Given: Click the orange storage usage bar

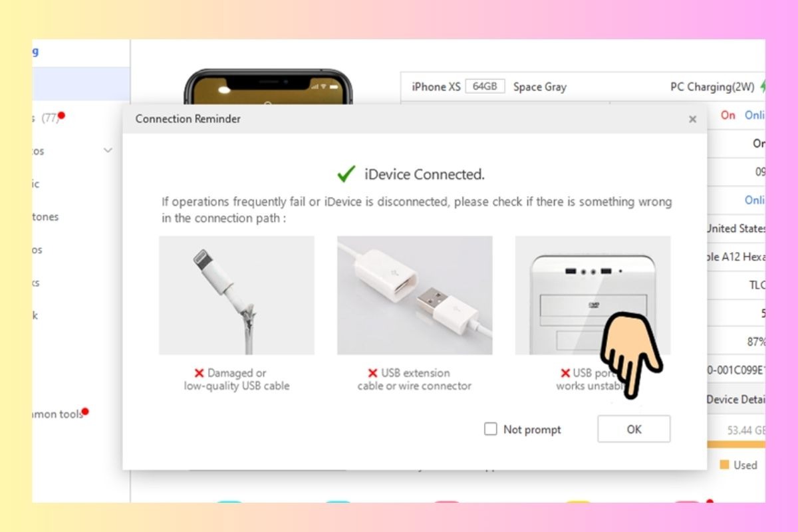Looking at the screenshot, I should (x=736, y=444).
